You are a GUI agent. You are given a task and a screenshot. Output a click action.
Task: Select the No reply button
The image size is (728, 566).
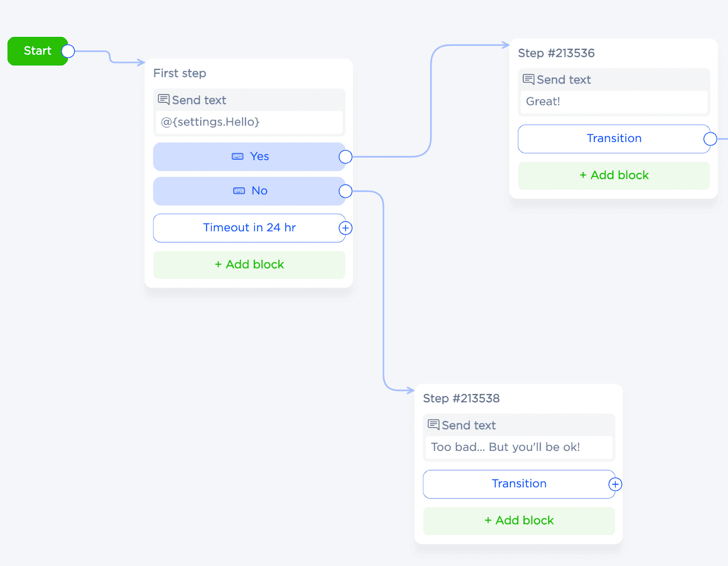tap(249, 191)
